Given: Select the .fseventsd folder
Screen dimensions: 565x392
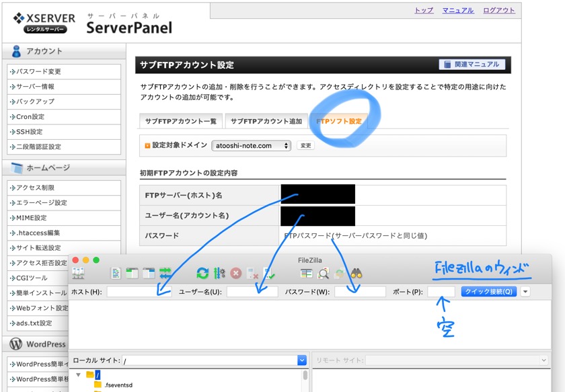Looking at the screenshot, I should [x=118, y=385].
